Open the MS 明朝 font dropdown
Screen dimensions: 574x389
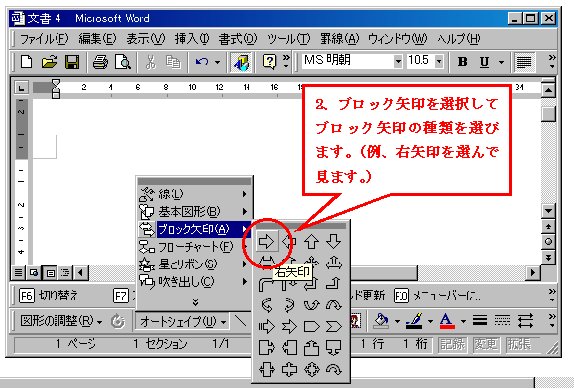coord(398,61)
